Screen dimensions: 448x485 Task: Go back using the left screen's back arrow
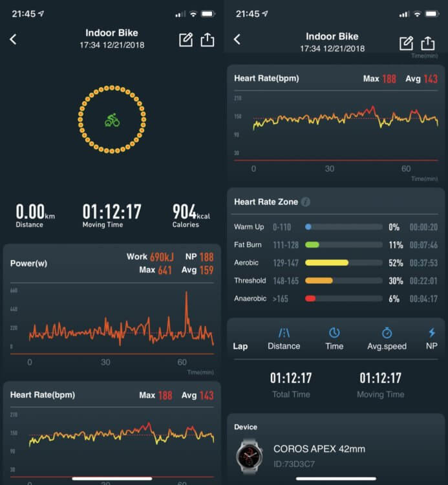13,39
